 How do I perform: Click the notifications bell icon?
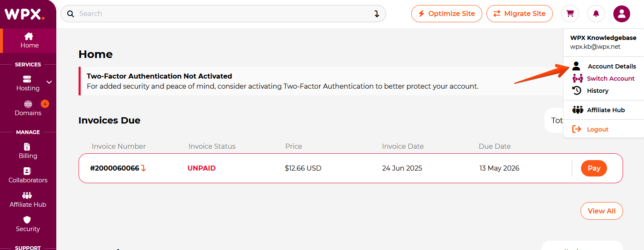coord(596,14)
